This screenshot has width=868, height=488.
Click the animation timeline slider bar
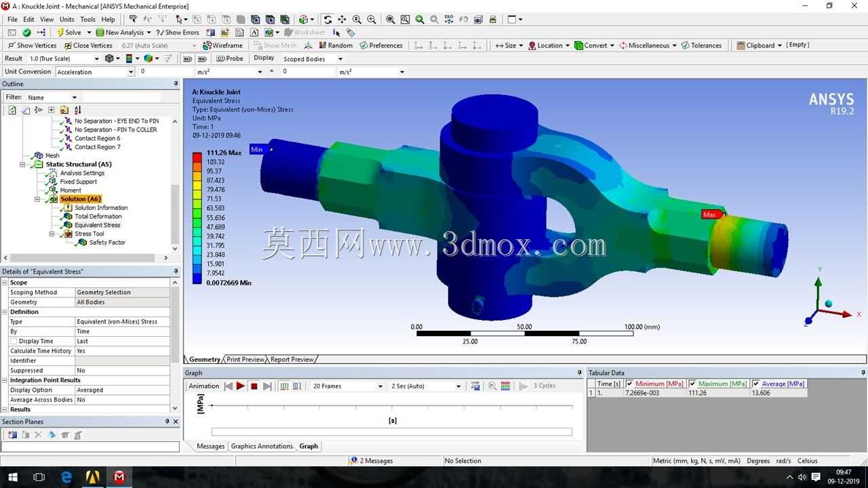(392, 432)
